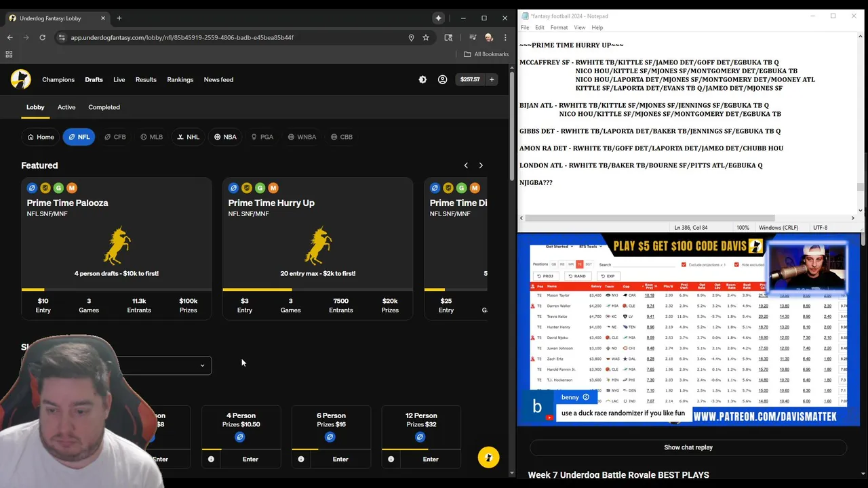Viewport: 868px width, 488px height.
Task: Open Notepad's Help menu
Action: (x=597, y=28)
